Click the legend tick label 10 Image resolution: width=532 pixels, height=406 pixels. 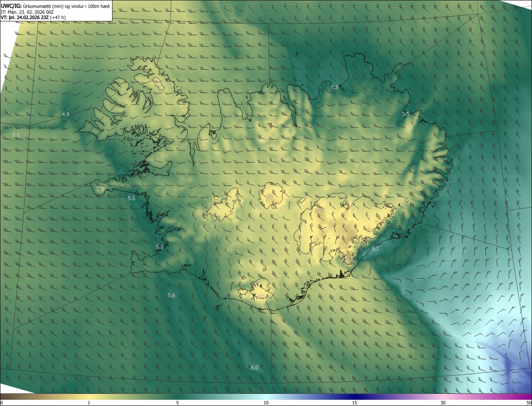(266, 403)
